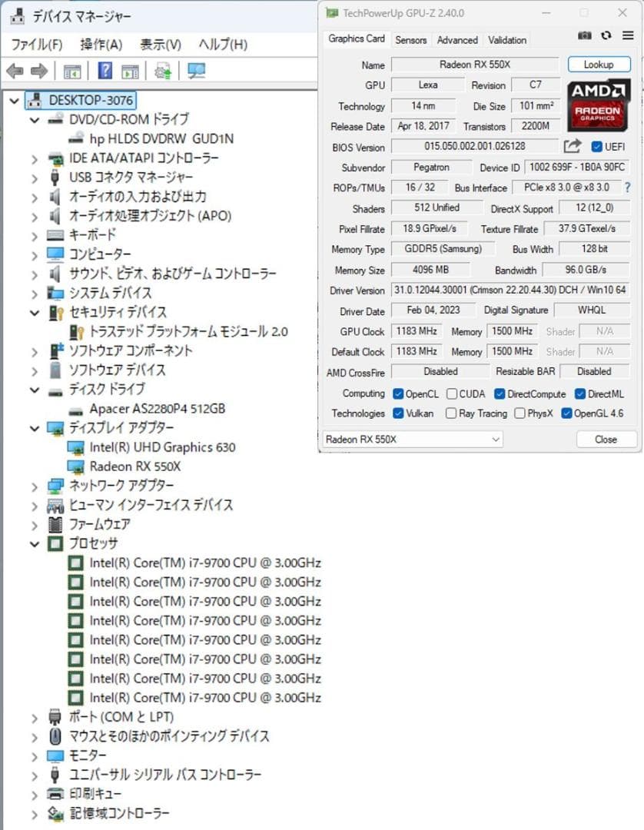
Task: Click the Bus Interface question mark icon
Action: tap(628, 188)
